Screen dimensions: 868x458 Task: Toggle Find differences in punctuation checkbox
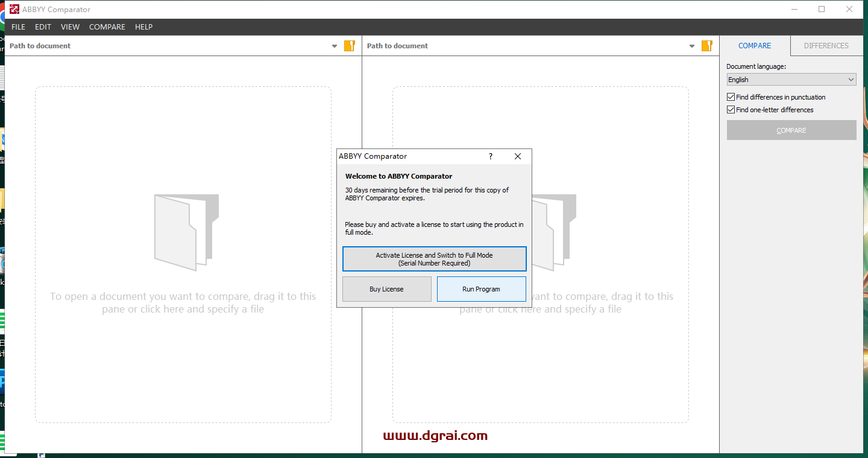pyautogui.click(x=731, y=97)
